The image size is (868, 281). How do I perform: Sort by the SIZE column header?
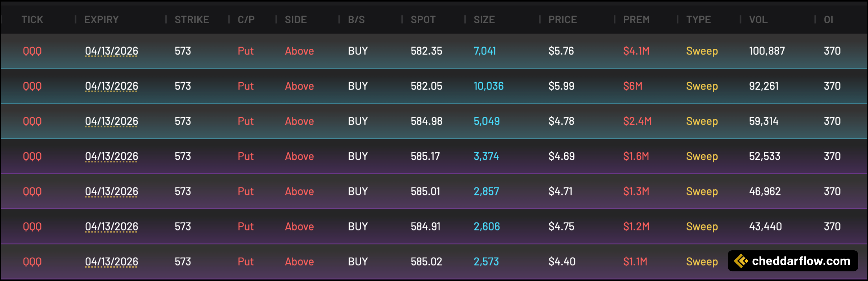pyautogui.click(x=484, y=20)
